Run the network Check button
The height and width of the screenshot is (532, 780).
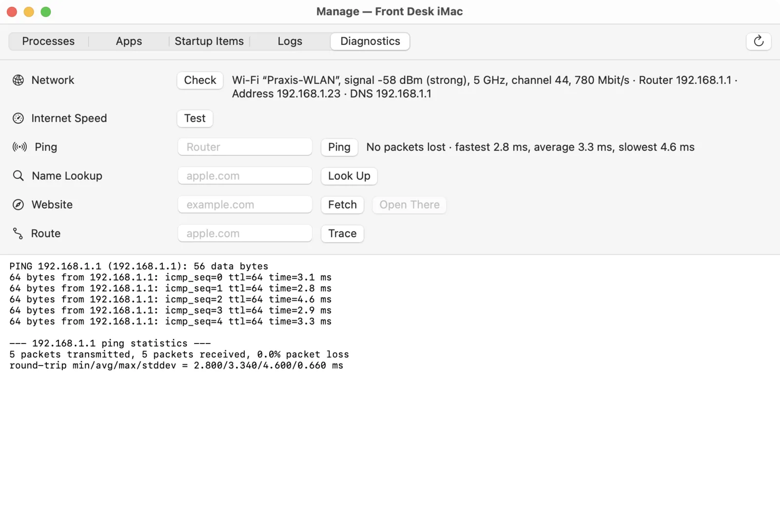click(200, 80)
